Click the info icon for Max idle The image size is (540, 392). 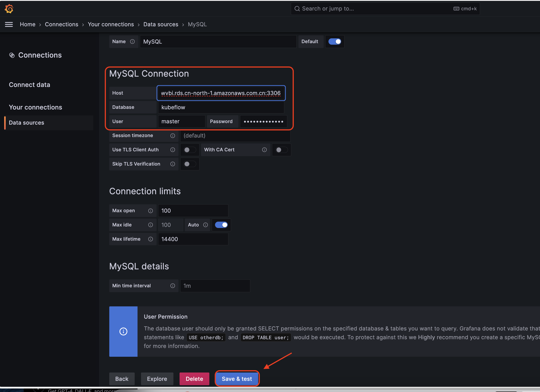pos(150,225)
